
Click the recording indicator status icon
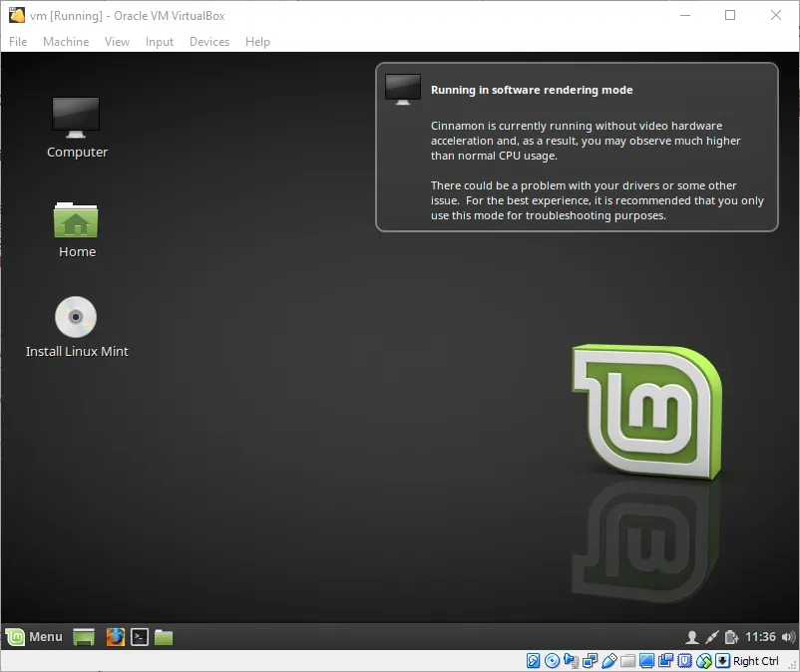pyautogui.click(x=665, y=661)
